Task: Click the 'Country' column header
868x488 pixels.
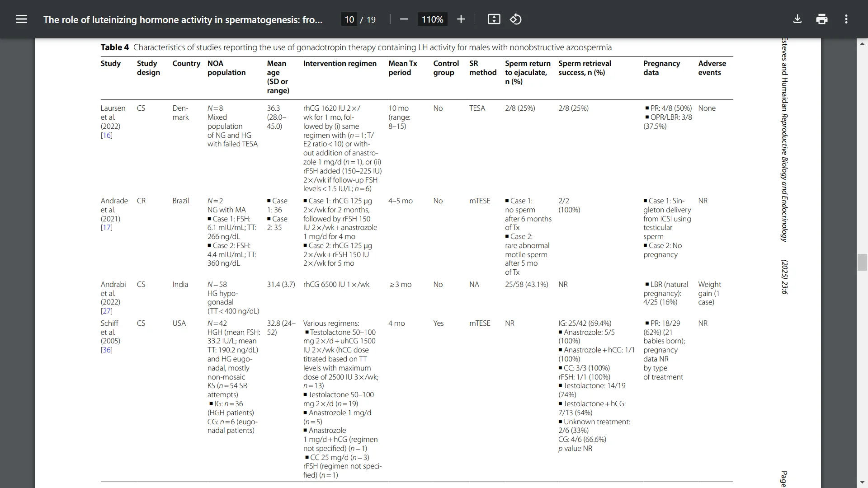Action: (186, 63)
